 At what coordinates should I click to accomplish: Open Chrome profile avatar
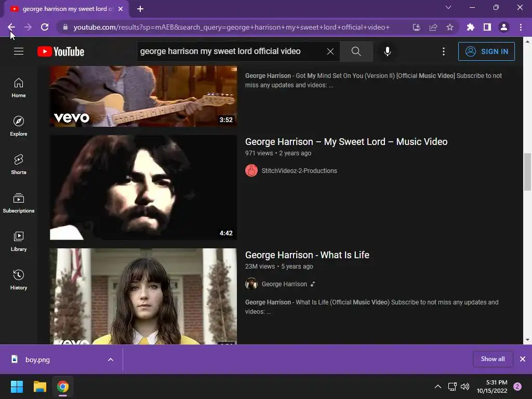[x=504, y=27]
